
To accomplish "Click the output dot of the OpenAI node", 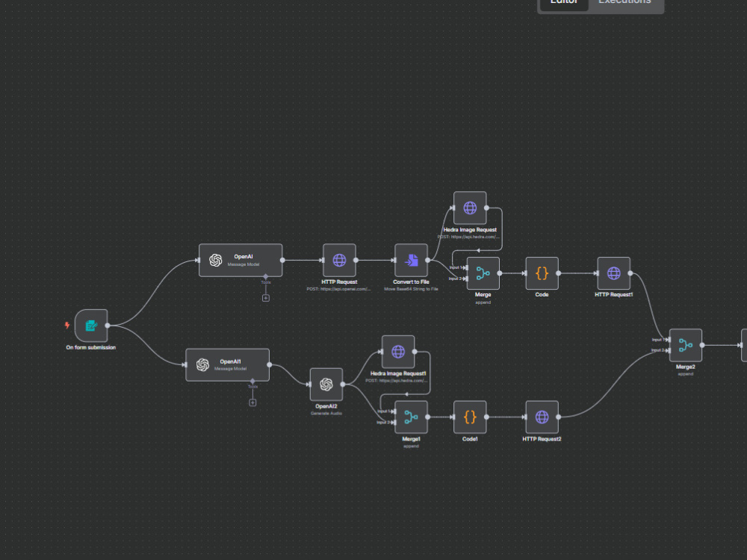I will point(282,260).
